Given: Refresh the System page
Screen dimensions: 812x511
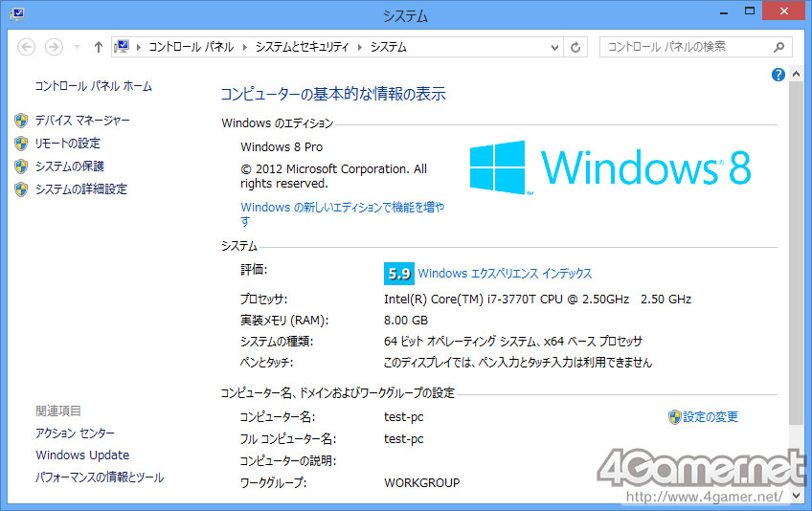Looking at the screenshot, I should click(575, 47).
